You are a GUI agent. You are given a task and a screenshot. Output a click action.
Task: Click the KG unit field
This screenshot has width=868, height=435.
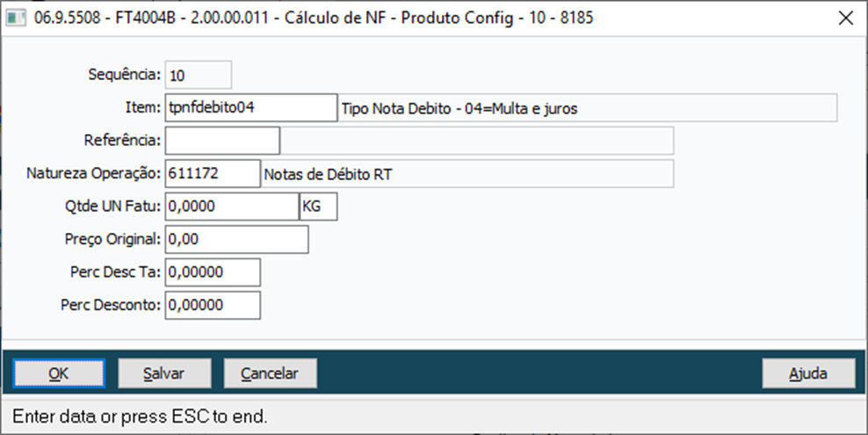point(318,207)
